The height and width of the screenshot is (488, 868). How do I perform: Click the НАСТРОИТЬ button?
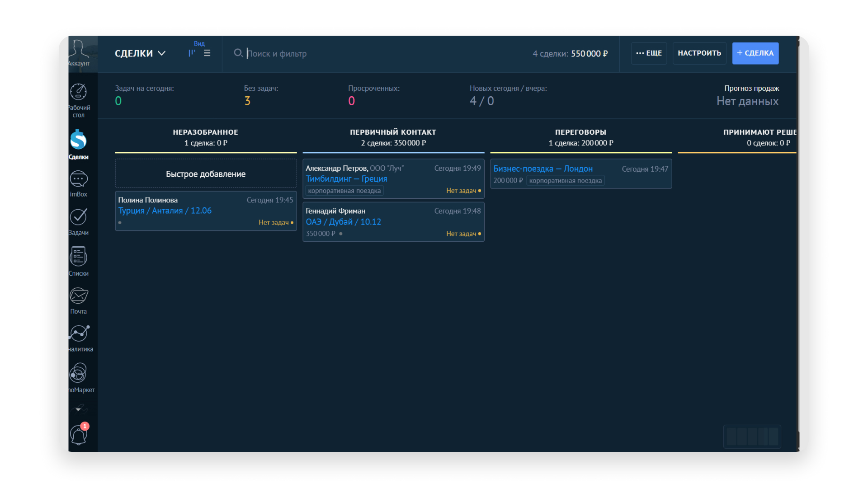point(699,53)
